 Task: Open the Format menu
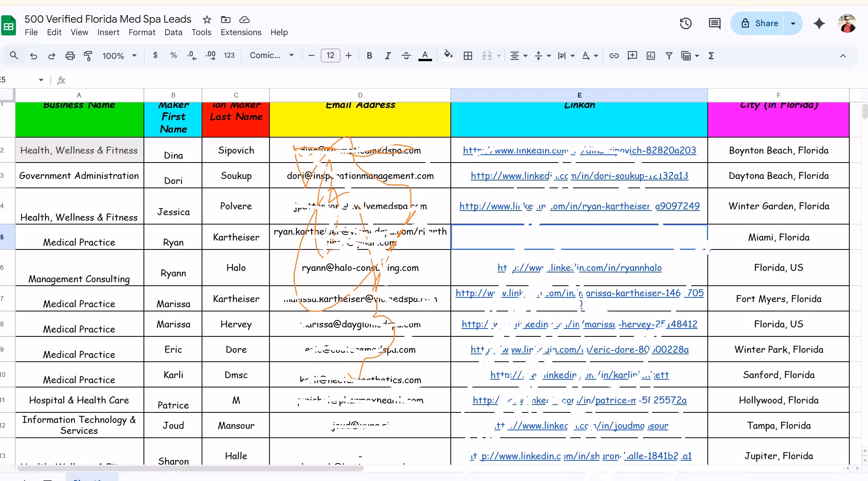coord(142,32)
